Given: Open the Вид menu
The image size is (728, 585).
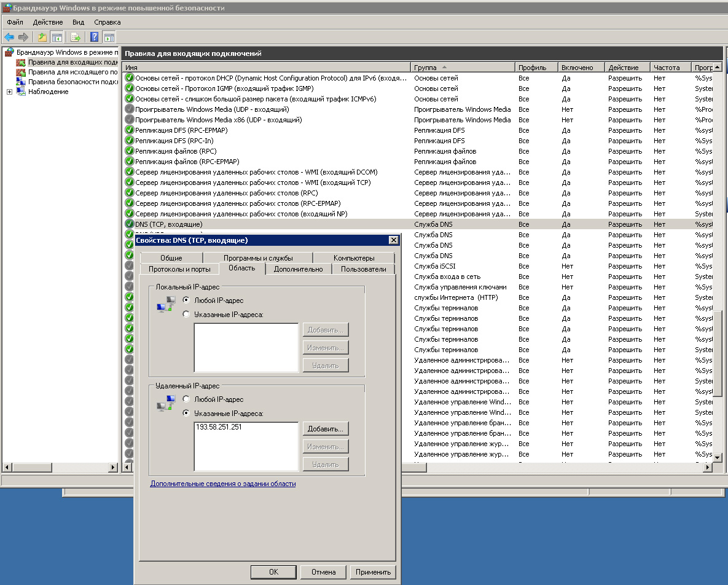Looking at the screenshot, I should (79, 22).
